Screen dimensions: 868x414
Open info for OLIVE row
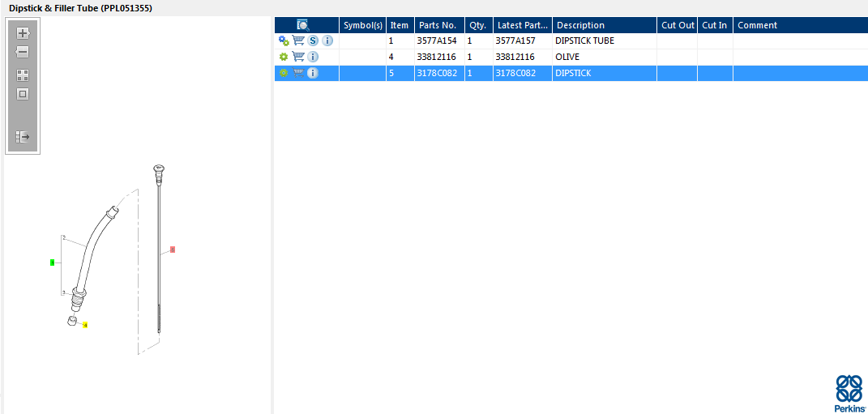313,57
